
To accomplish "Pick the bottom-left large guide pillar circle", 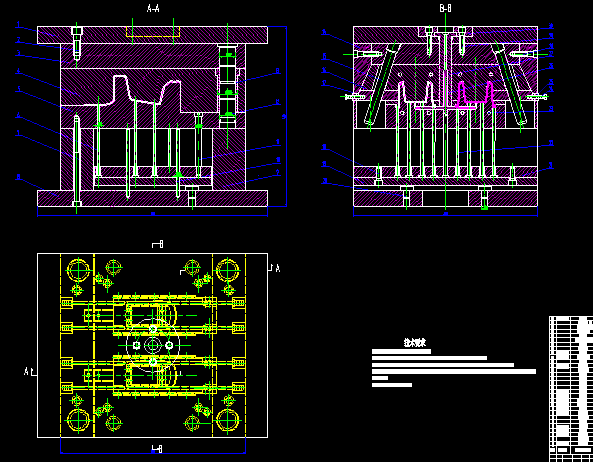I will (x=78, y=420).
